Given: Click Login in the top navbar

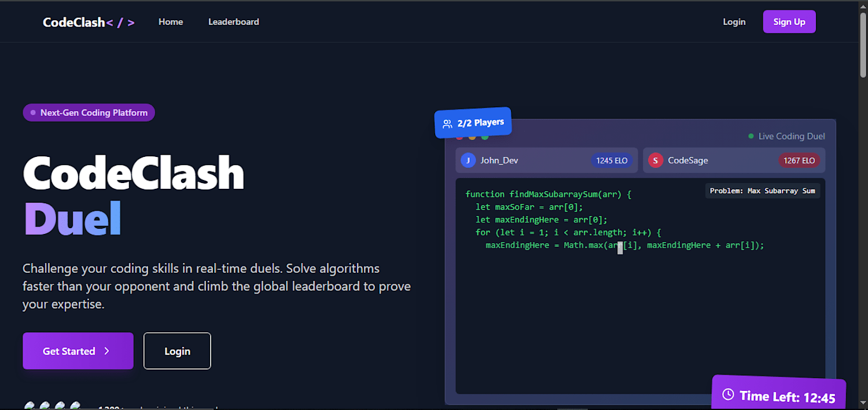Looking at the screenshot, I should 734,22.
